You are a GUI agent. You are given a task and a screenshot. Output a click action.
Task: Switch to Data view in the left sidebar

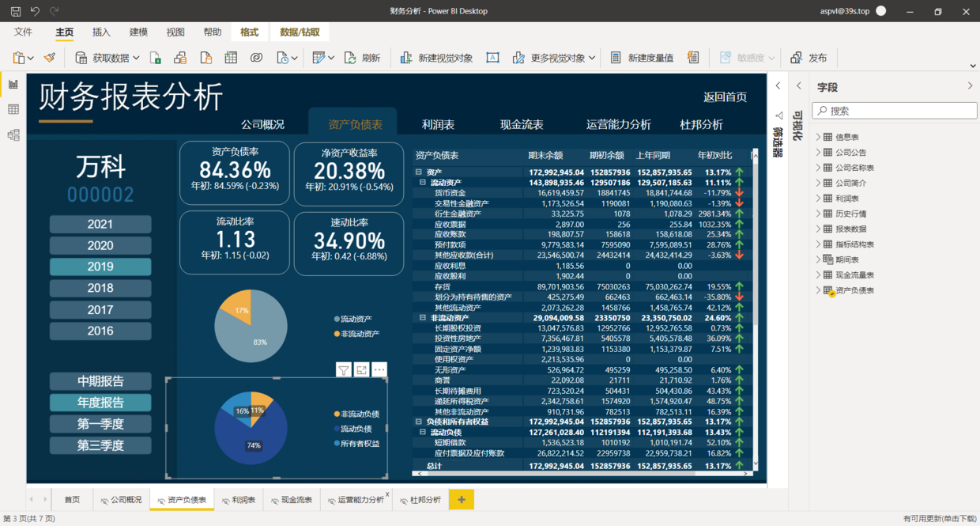tap(13, 109)
